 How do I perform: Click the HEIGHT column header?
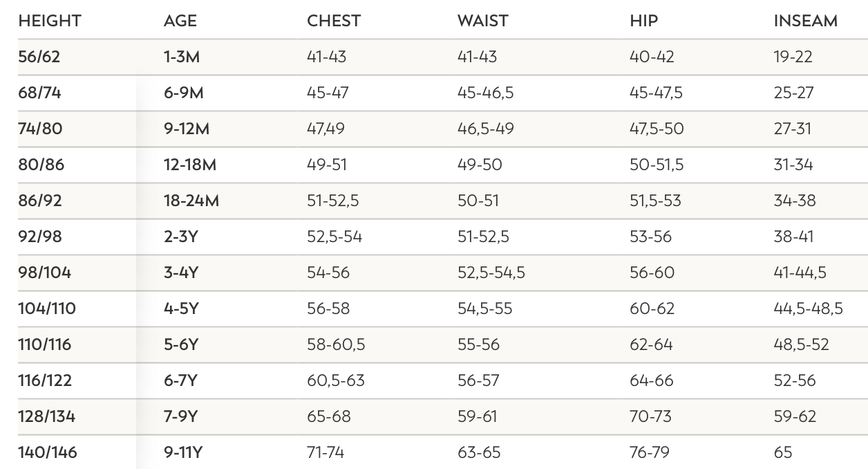[50, 21]
